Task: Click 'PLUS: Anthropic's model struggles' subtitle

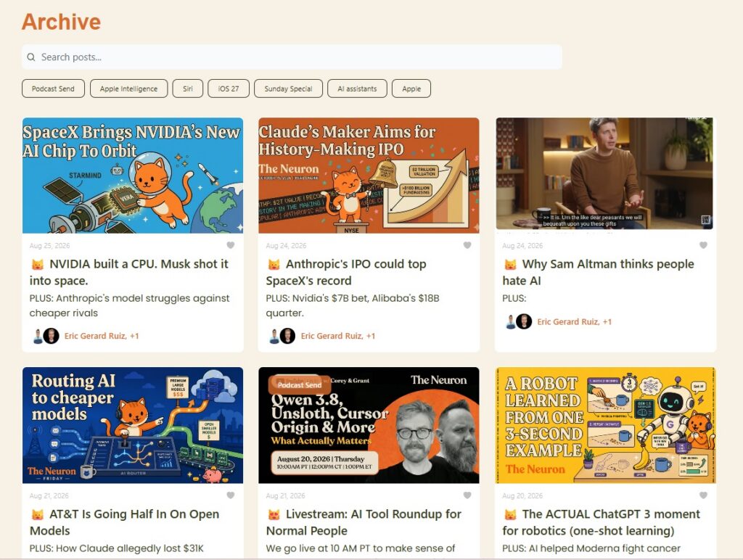Action: [129, 305]
